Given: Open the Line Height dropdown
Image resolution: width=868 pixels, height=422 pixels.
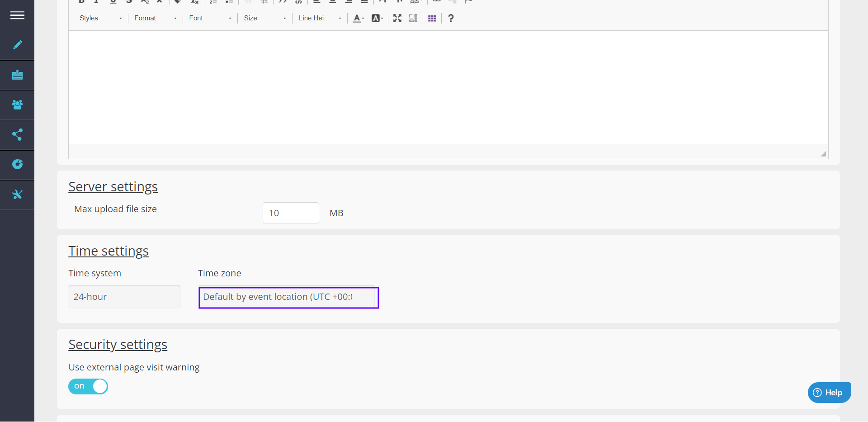Looking at the screenshot, I should click(x=320, y=18).
